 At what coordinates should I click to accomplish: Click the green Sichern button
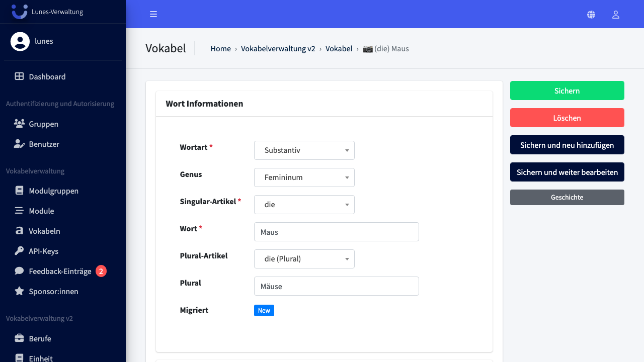point(567,90)
